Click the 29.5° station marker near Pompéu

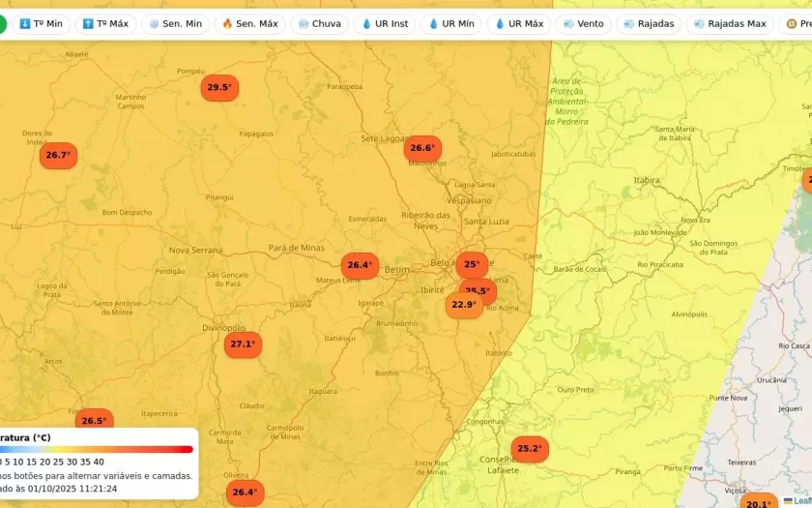click(219, 87)
